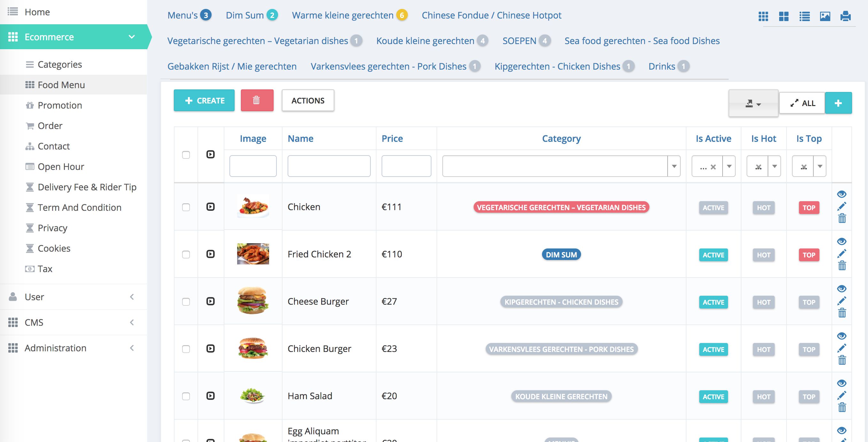Switch to image view icon

[x=825, y=16]
